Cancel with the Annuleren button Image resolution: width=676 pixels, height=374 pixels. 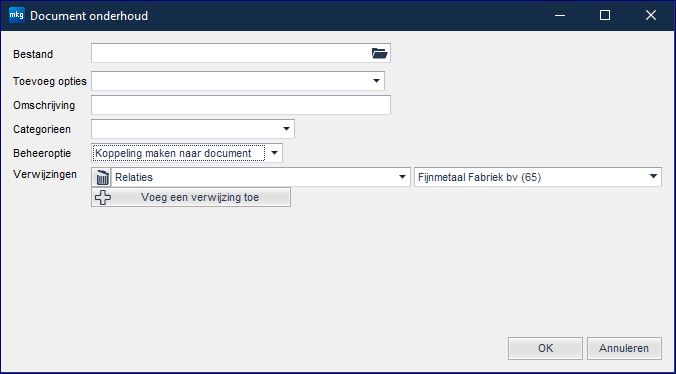click(x=624, y=348)
